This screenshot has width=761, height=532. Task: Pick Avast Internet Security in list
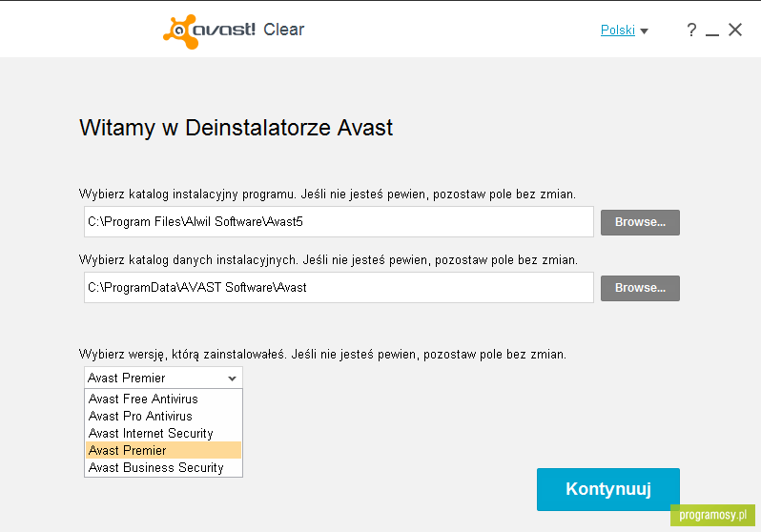(x=163, y=433)
